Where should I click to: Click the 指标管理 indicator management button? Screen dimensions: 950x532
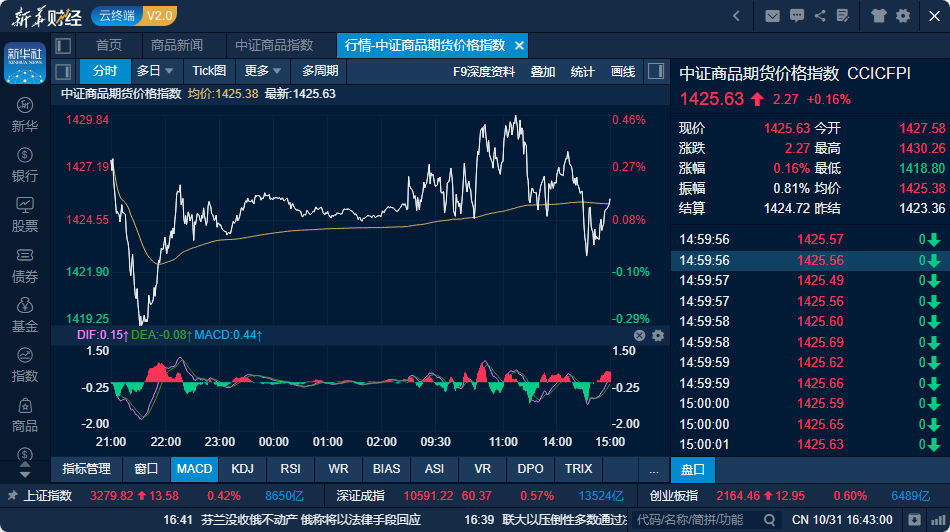click(86, 469)
